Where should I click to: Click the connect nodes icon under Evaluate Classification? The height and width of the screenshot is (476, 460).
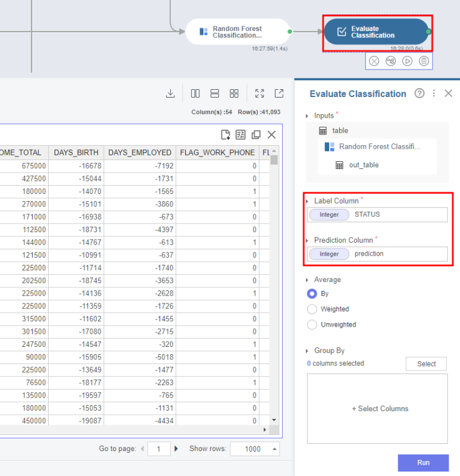click(x=391, y=61)
